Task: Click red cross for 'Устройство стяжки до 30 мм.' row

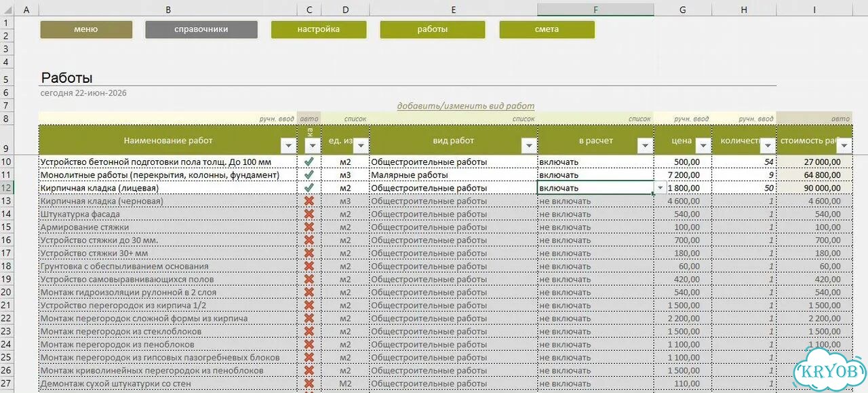Action: tap(309, 240)
